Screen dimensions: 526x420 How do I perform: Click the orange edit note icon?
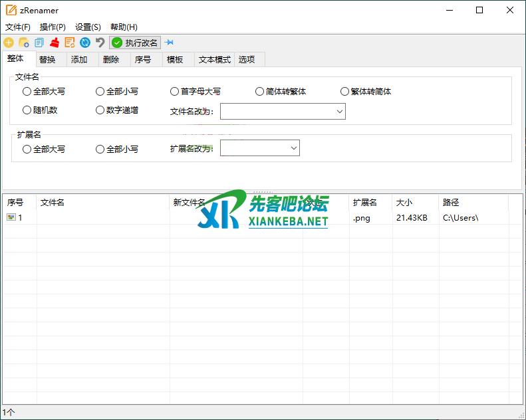coord(70,43)
